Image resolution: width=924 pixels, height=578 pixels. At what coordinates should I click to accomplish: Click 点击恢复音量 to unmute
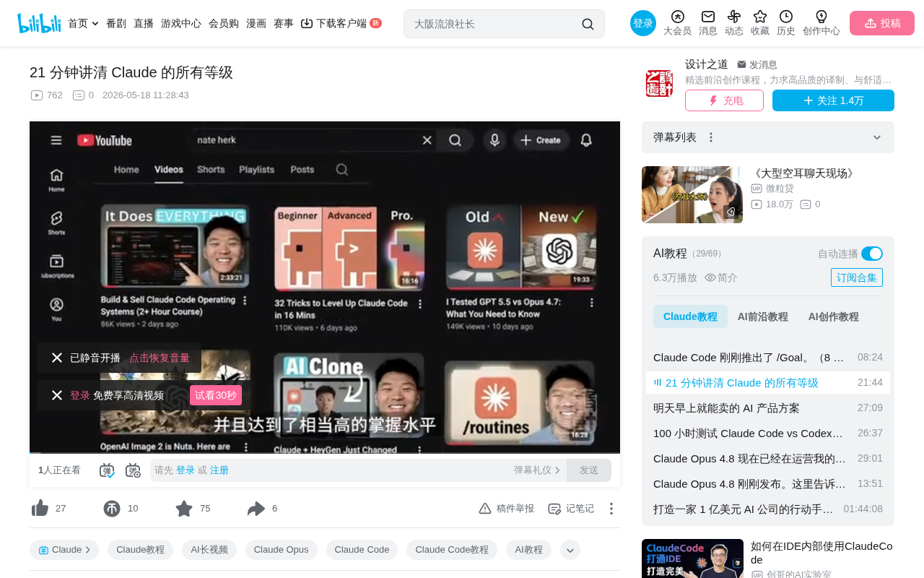[x=160, y=358]
